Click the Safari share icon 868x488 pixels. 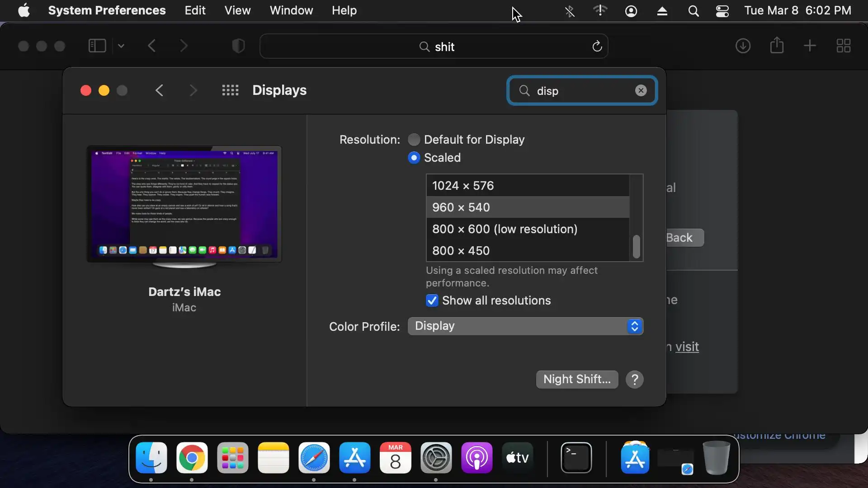(x=777, y=46)
